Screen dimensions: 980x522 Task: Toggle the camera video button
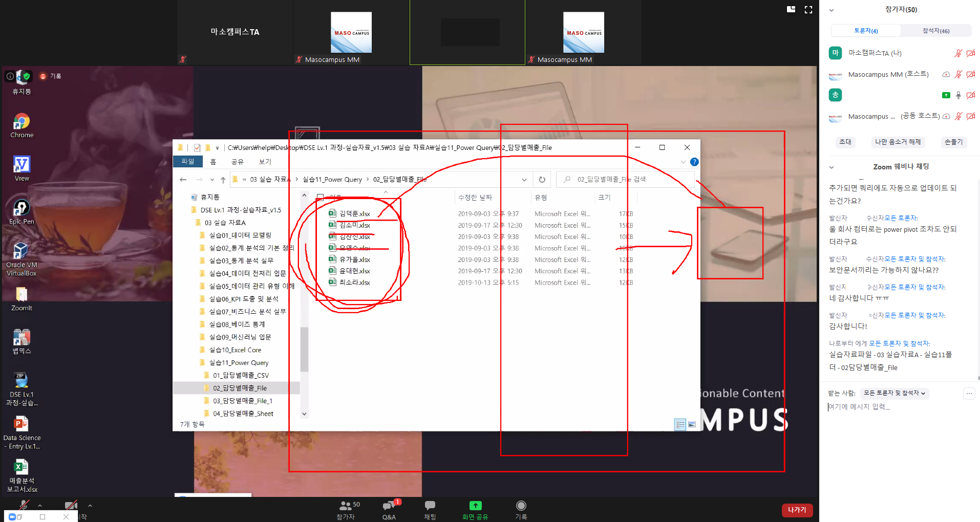coord(71,505)
